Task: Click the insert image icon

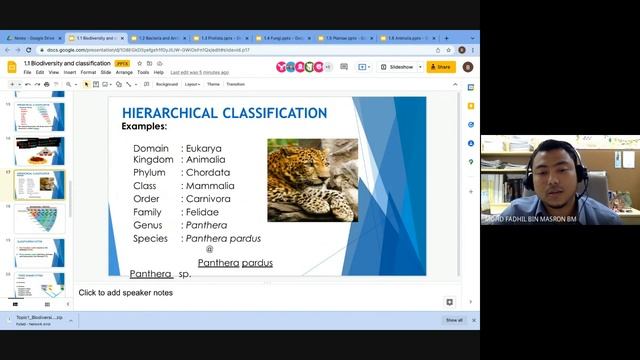Action: [105, 84]
